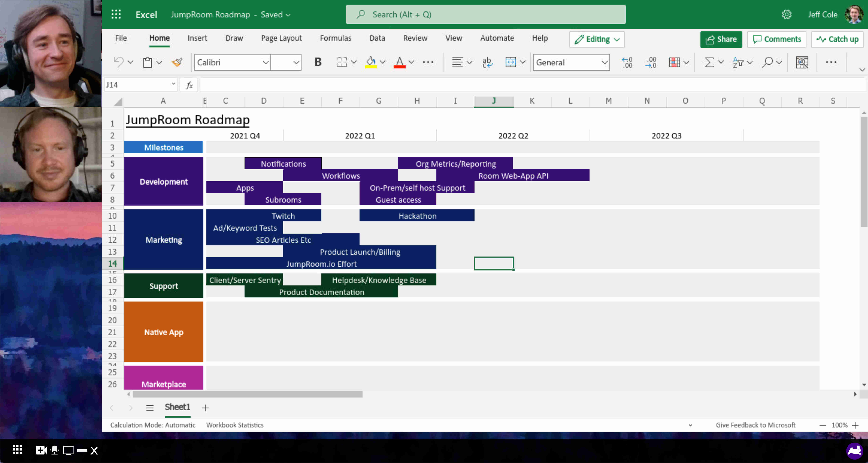Open the File menu

121,38
